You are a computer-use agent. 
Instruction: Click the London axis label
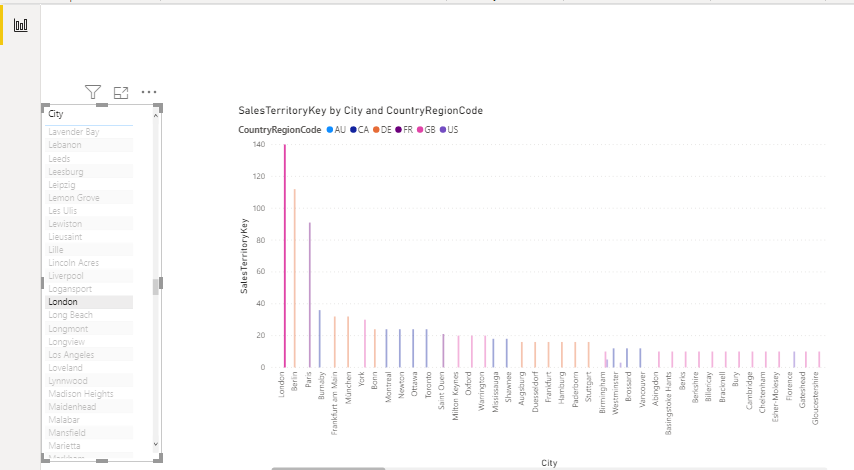click(x=282, y=384)
